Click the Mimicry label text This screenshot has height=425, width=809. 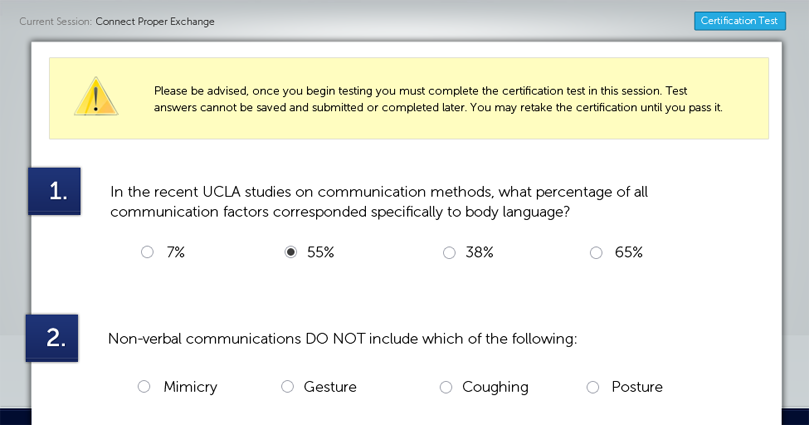coord(190,387)
